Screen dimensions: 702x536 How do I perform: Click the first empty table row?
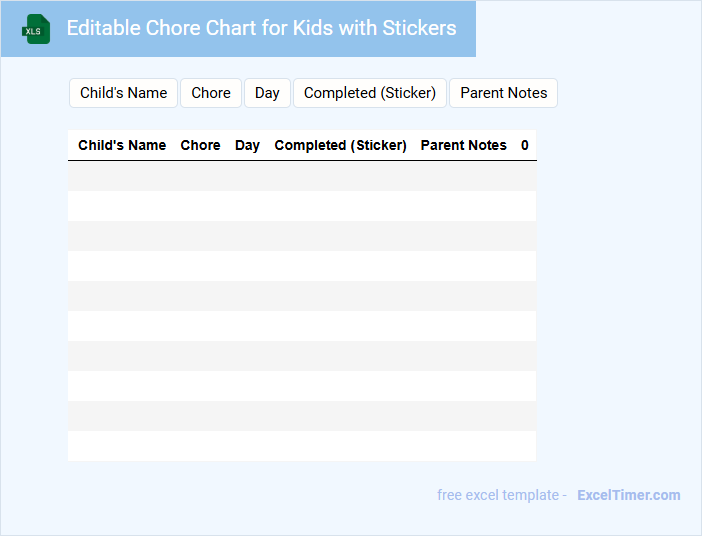(x=301, y=176)
